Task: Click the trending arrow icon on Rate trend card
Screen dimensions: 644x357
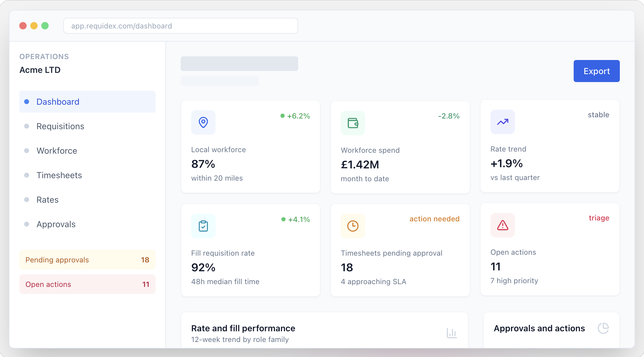Action: click(x=503, y=122)
